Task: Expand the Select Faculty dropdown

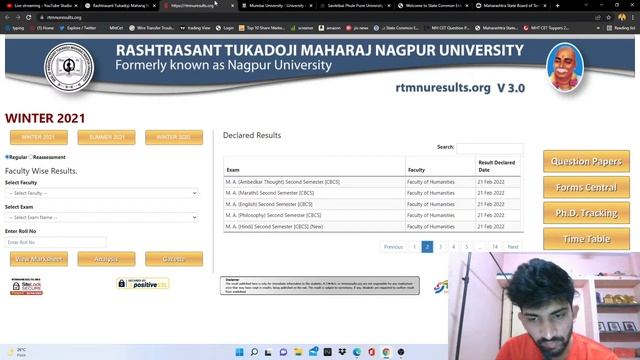Action: [102, 193]
